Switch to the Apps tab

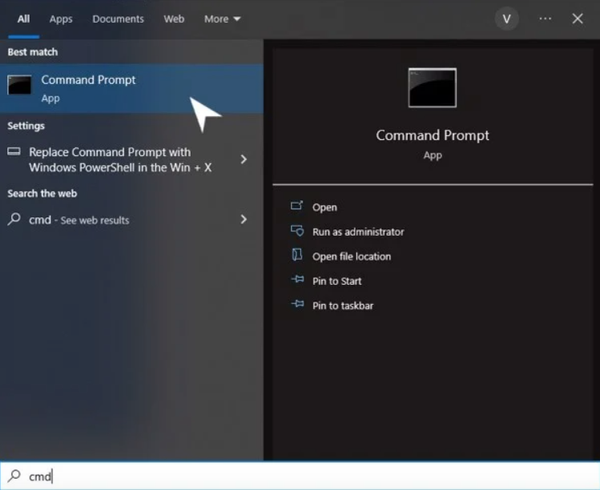click(61, 19)
